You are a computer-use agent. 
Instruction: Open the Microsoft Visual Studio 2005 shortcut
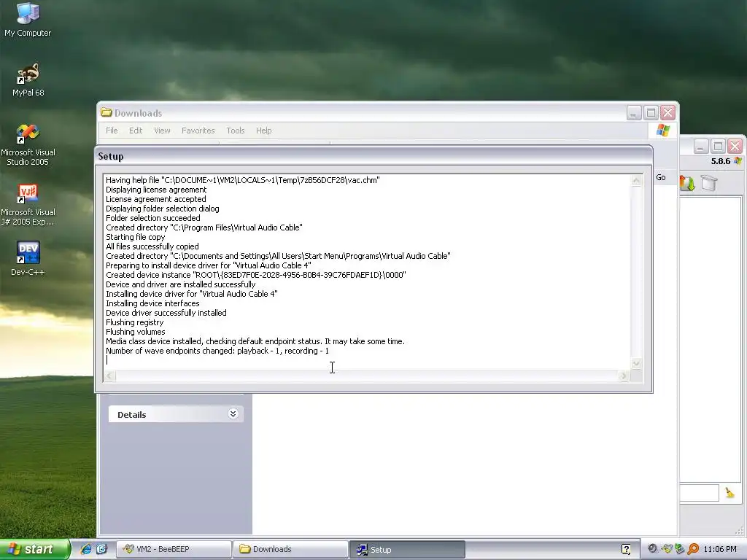coord(28,144)
